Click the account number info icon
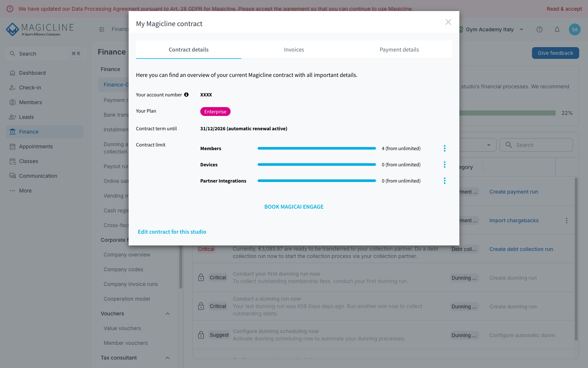This screenshot has height=368, width=588. [x=186, y=95]
